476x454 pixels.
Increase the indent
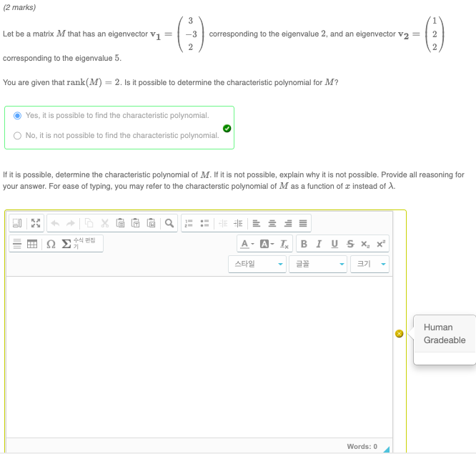238,223
